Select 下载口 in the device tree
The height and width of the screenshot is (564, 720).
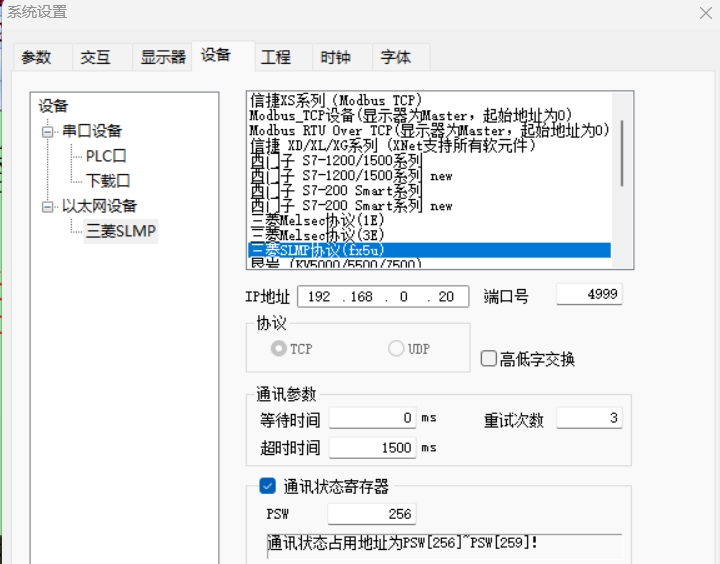pos(108,181)
